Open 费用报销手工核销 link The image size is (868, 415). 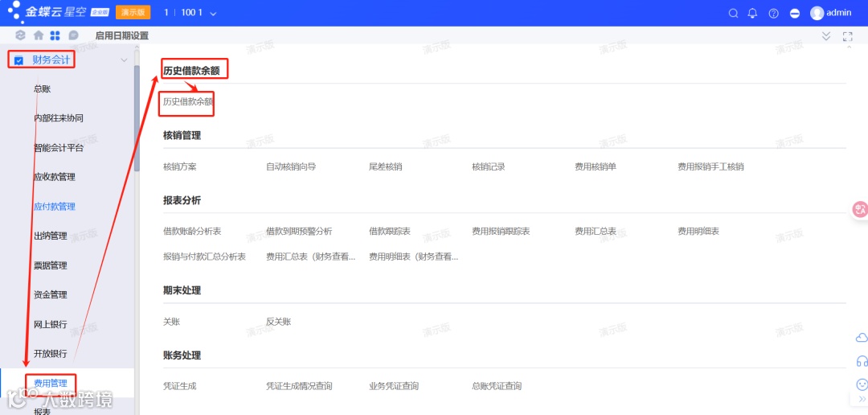710,166
